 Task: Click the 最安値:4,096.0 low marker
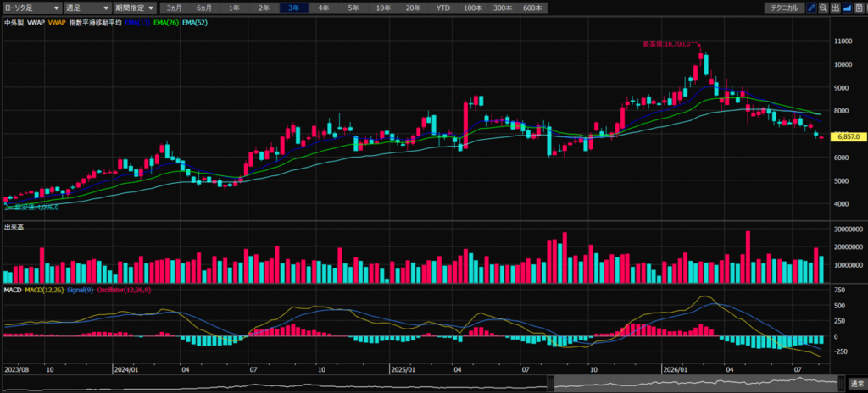tap(36, 207)
